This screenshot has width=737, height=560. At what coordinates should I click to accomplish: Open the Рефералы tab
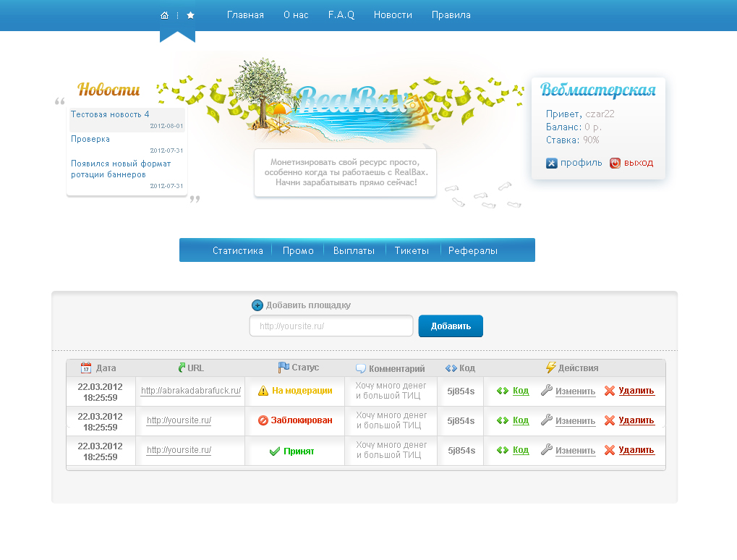click(473, 250)
